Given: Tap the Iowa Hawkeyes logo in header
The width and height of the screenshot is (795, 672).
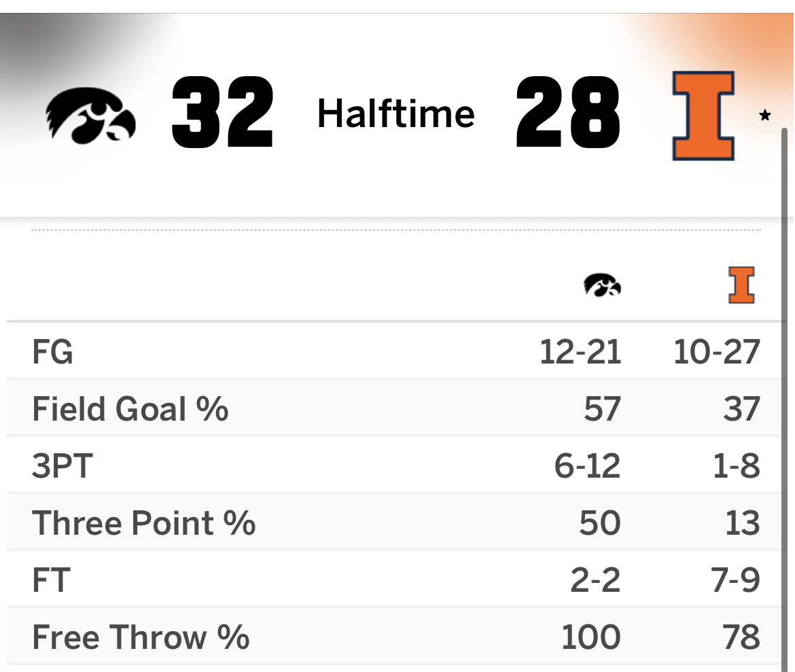Looking at the screenshot, I should (91, 115).
